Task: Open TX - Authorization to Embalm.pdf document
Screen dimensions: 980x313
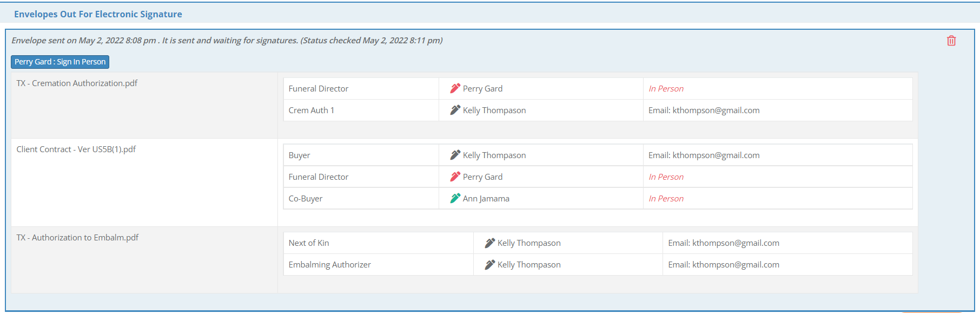Action: pyautogui.click(x=77, y=238)
